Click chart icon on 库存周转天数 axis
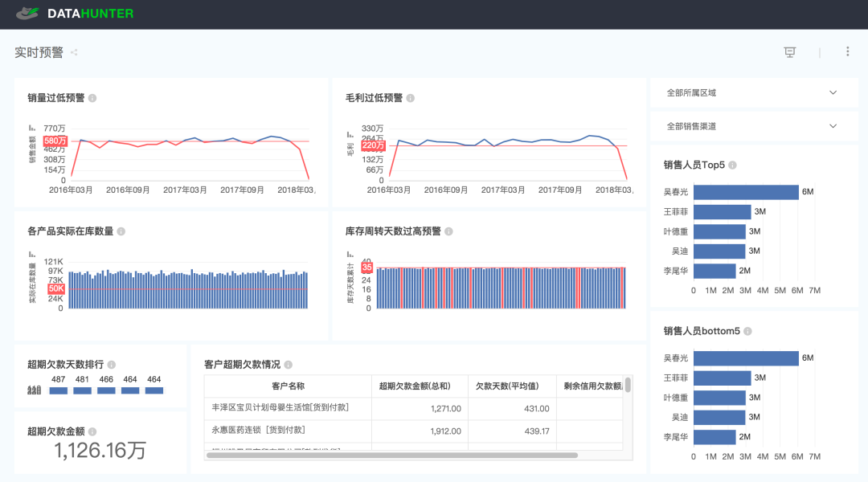This screenshot has height=482, width=868. tap(350, 254)
